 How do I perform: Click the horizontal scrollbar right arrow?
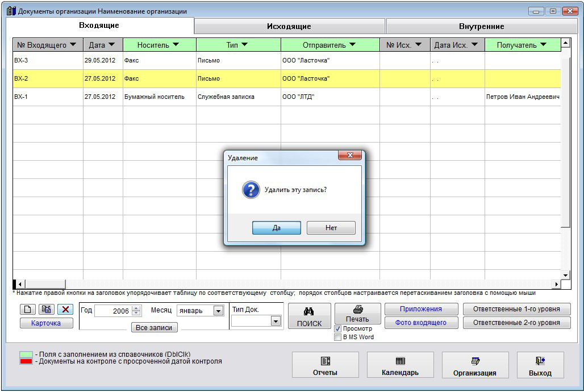click(x=557, y=283)
